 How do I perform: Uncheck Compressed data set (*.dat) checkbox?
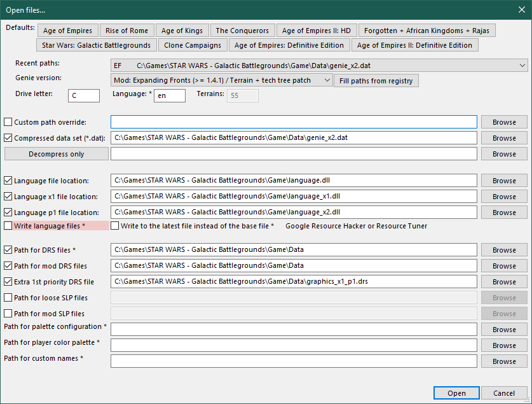8,138
